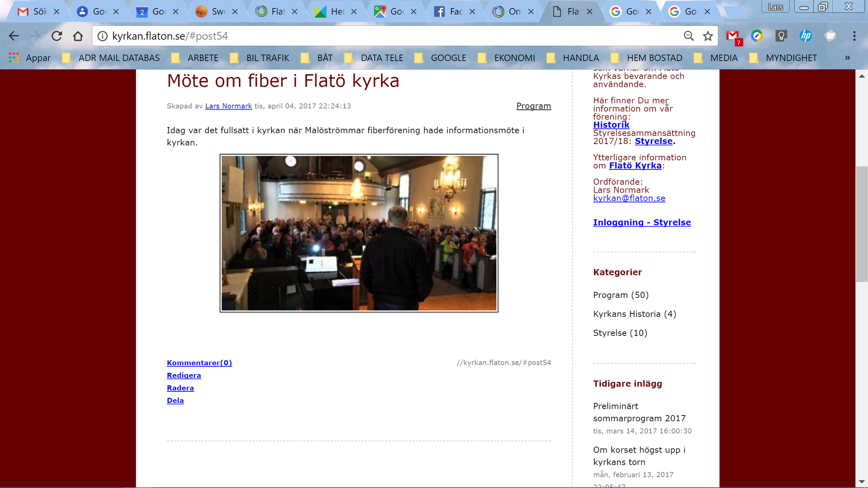Click the vertical scrollbar thumb
868x488 pixels.
point(862,224)
